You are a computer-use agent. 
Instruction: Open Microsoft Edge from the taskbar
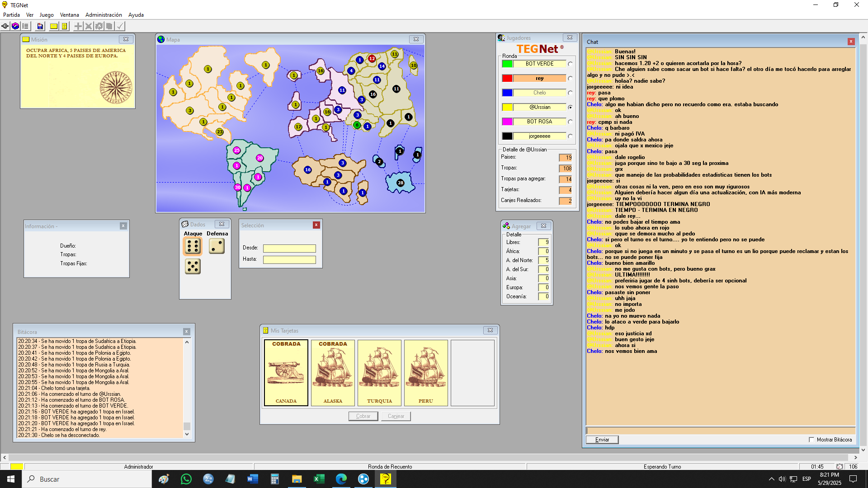[341, 479]
